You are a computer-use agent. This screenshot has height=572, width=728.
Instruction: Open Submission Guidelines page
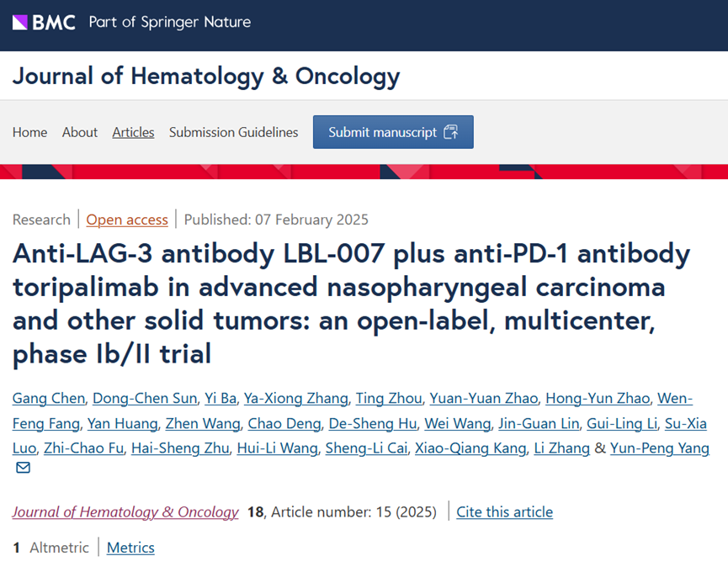233,132
